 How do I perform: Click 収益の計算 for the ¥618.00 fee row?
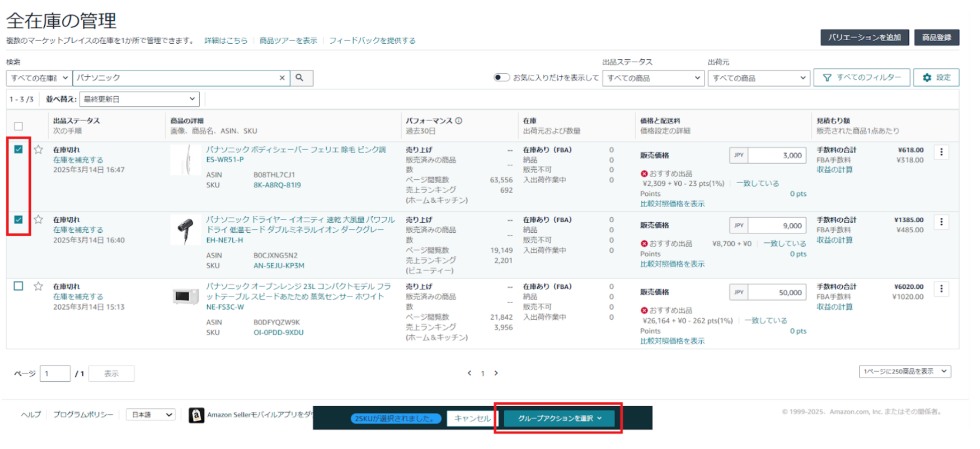point(834,170)
